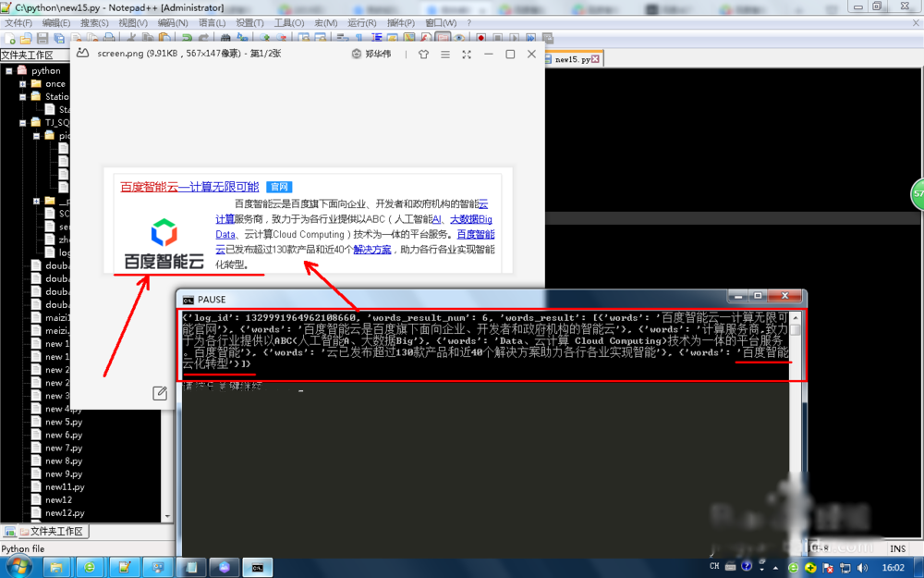Screen dimensions: 924x578
Task: Click the New file icon in Notepad++ toolbar
Action: coord(9,38)
